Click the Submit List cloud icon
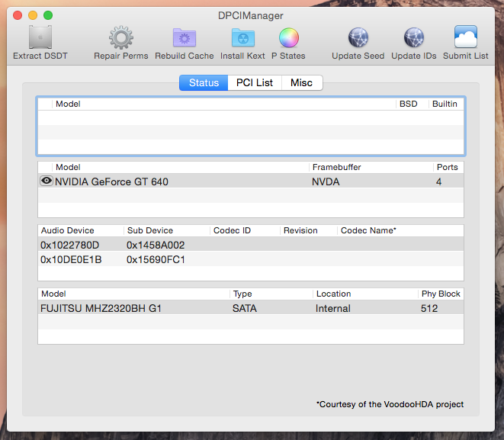This screenshot has width=504, height=440. click(x=465, y=37)
